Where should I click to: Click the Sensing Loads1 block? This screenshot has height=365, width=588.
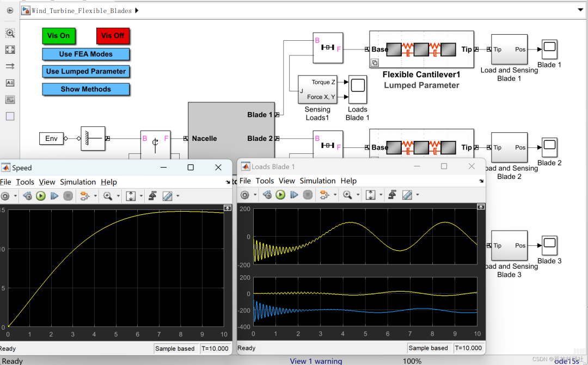coord(317,89)
